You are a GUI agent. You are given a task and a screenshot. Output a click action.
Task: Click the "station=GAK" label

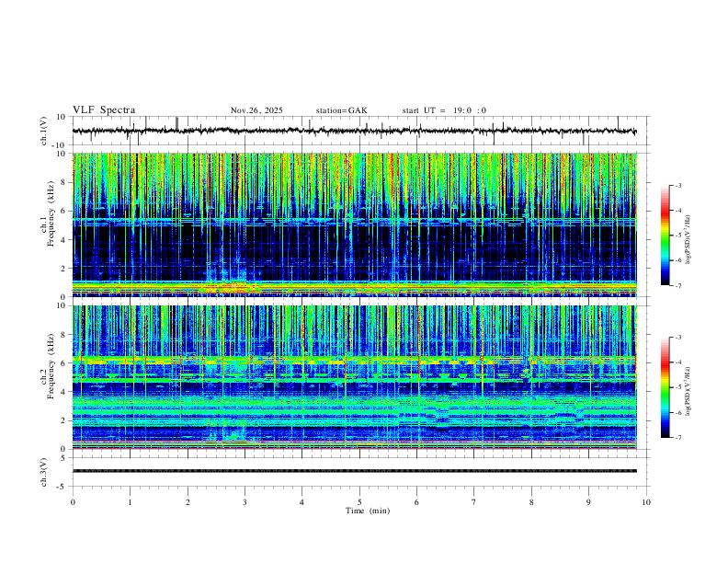341,110
